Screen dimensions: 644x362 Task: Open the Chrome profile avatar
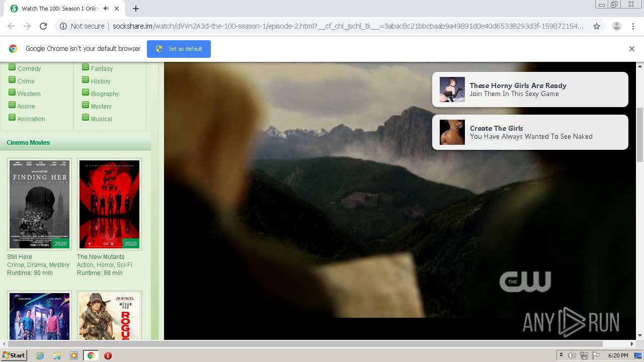click(x=617, y=26)
